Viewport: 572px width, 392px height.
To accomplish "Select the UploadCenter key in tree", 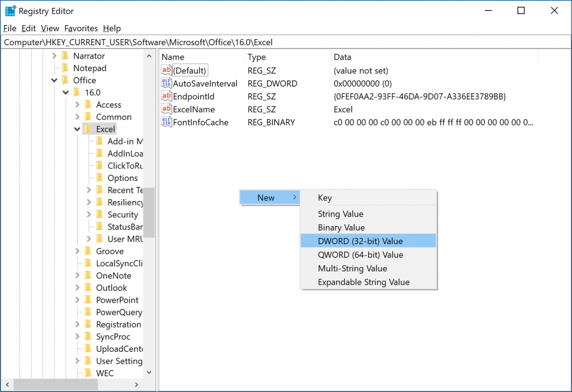I will point(119,348).
